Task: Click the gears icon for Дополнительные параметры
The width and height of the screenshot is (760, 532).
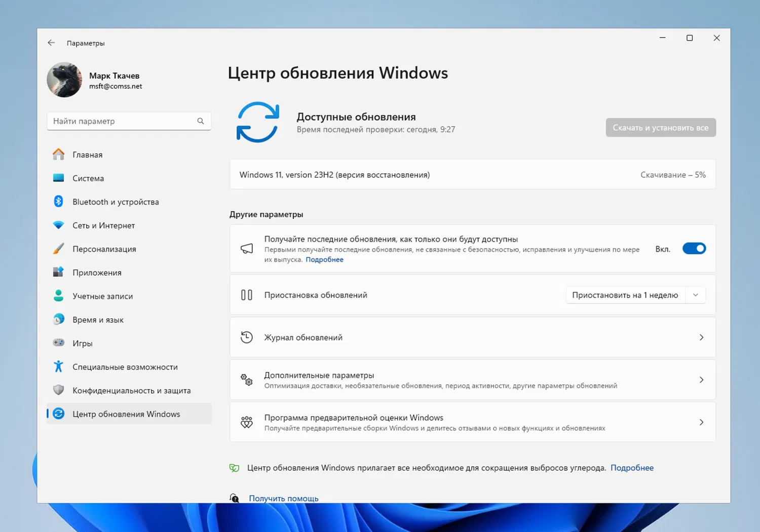Action: (x=247, y=380)
